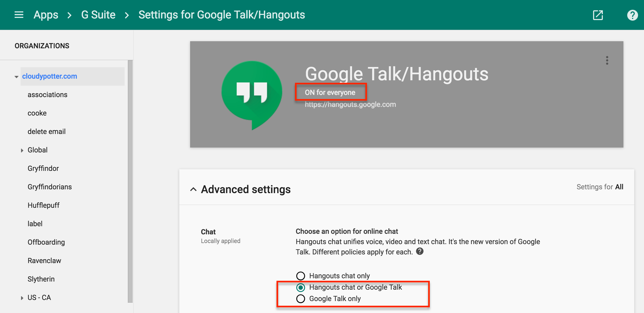Open in new window icon

tap(598, 15)
